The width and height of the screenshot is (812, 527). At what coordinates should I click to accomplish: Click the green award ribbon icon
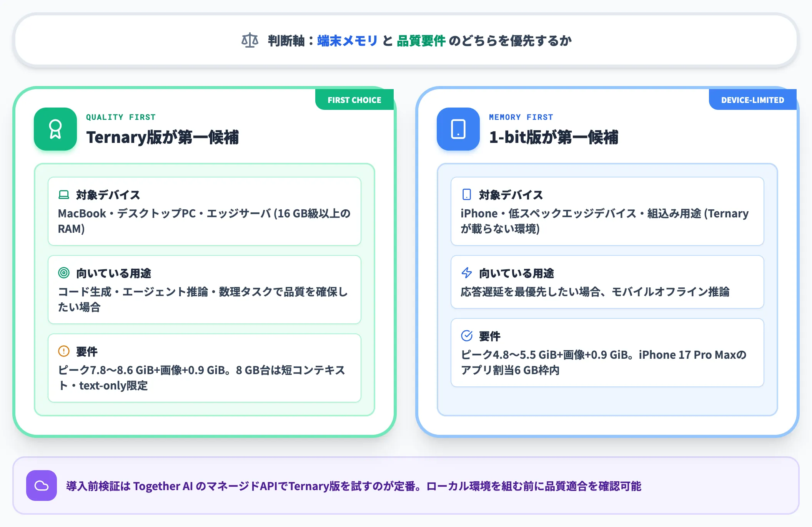coord(55,129)
